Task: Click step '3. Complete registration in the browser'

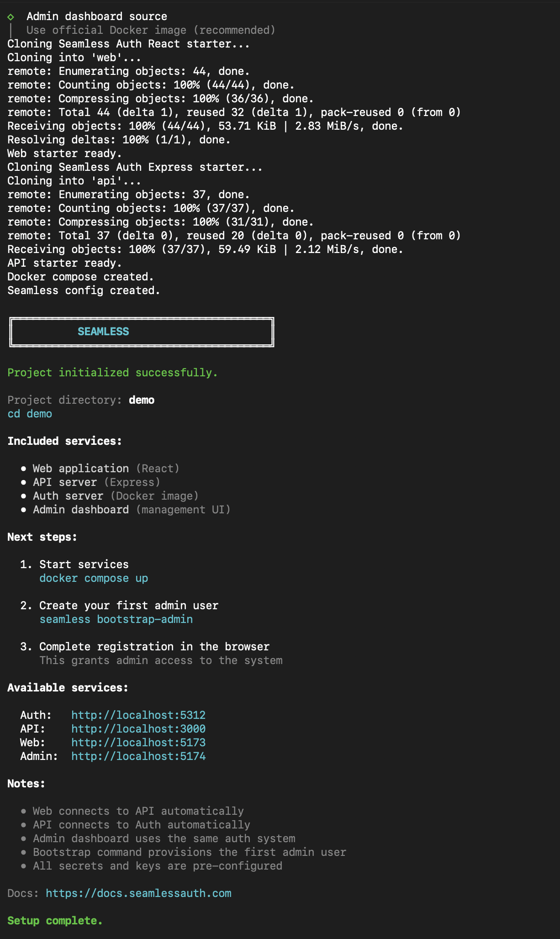Action: 145,647
